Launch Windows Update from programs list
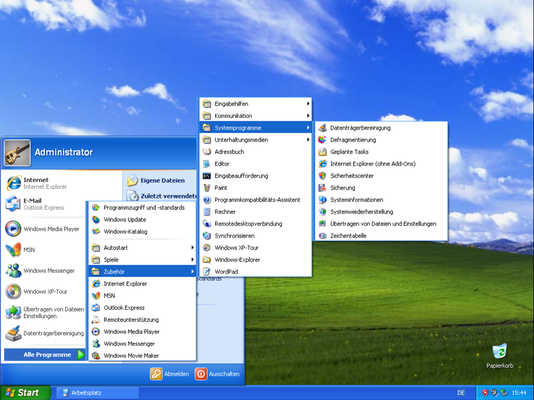 click(142, 220)
